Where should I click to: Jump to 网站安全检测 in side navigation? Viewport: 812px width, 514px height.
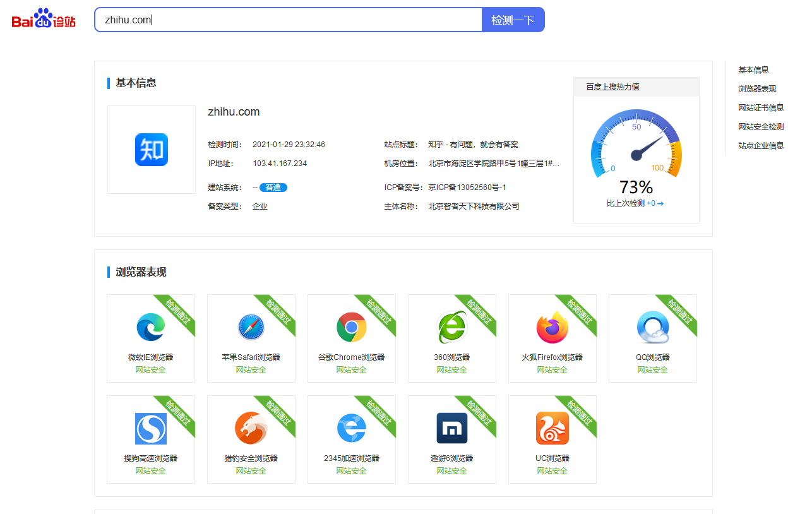(x=761, y=127)
